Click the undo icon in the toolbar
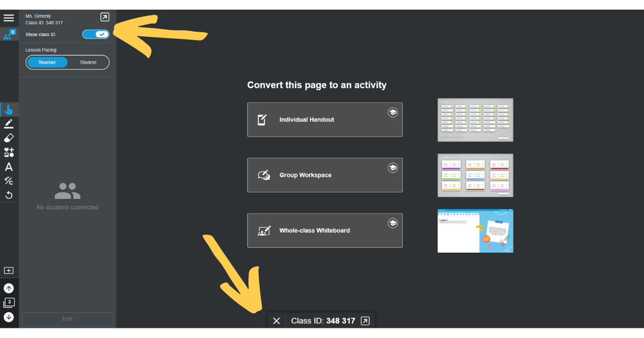 pyautogui.click(x=9, y=195)
